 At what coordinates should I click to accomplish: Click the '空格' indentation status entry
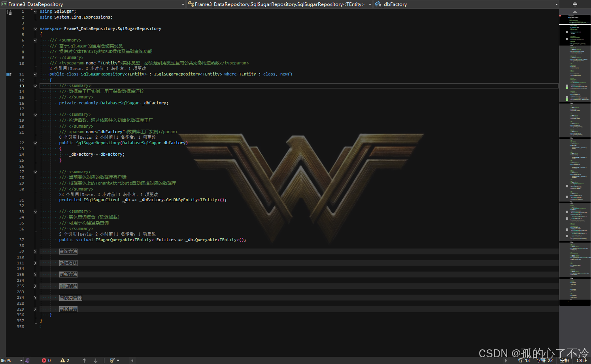click(x=565, y=360)
